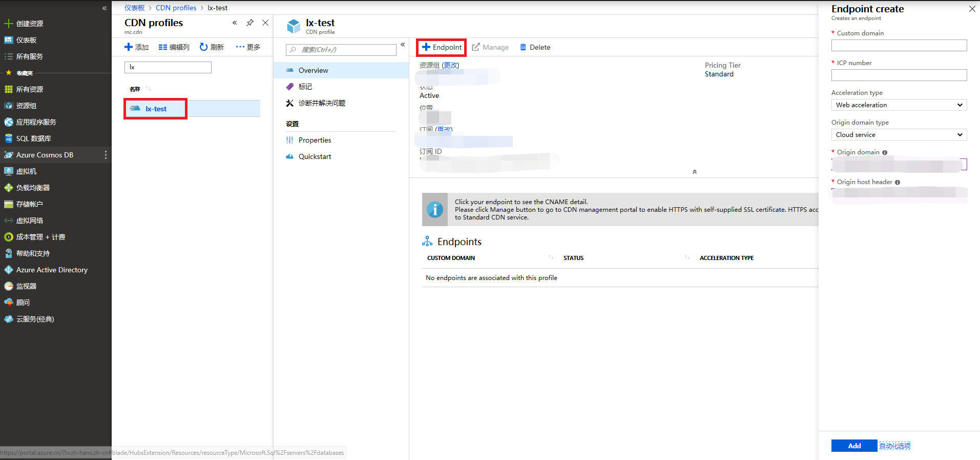The height and width of the screenshot is (460, 980).
Task: Open 负载均衡器 in the sidebar
Action: point(33,188)
